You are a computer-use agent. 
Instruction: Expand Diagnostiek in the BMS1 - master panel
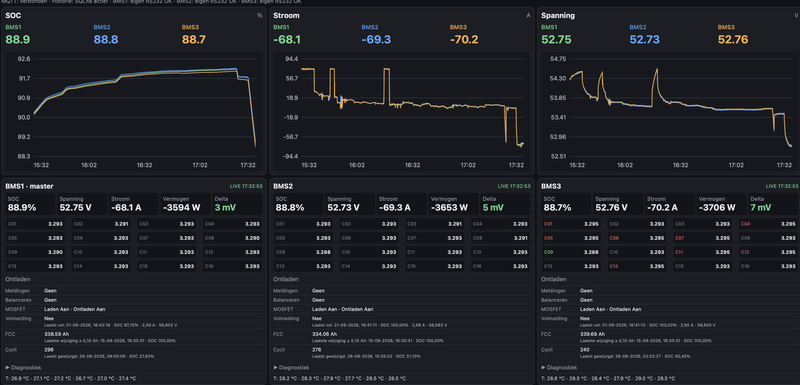(23, 367)
